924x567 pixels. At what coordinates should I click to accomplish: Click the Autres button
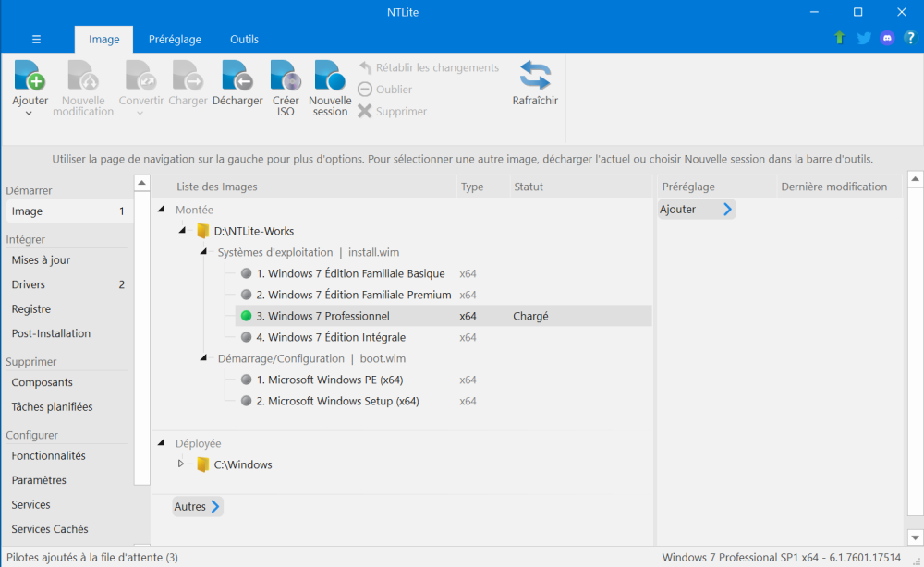[x=197, y=506]
